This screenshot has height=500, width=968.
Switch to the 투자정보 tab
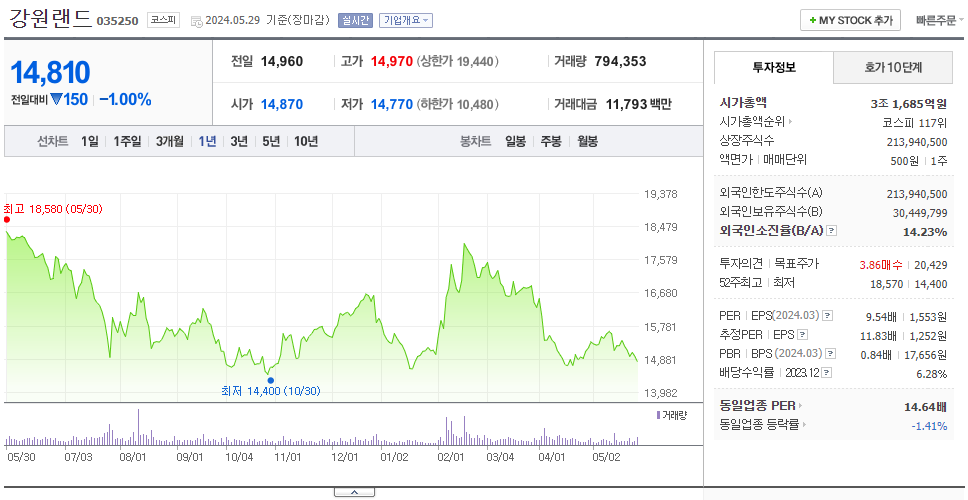click(774, 67)
